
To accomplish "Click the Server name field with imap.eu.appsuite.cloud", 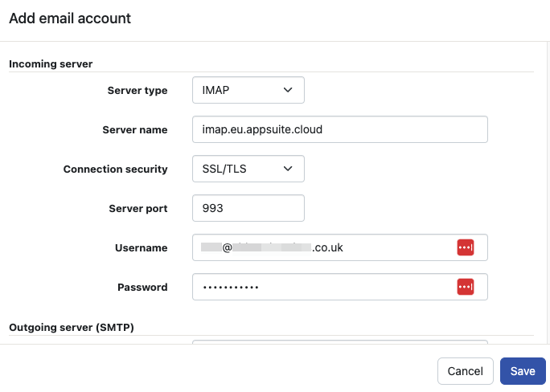I will tap(339, 129).
